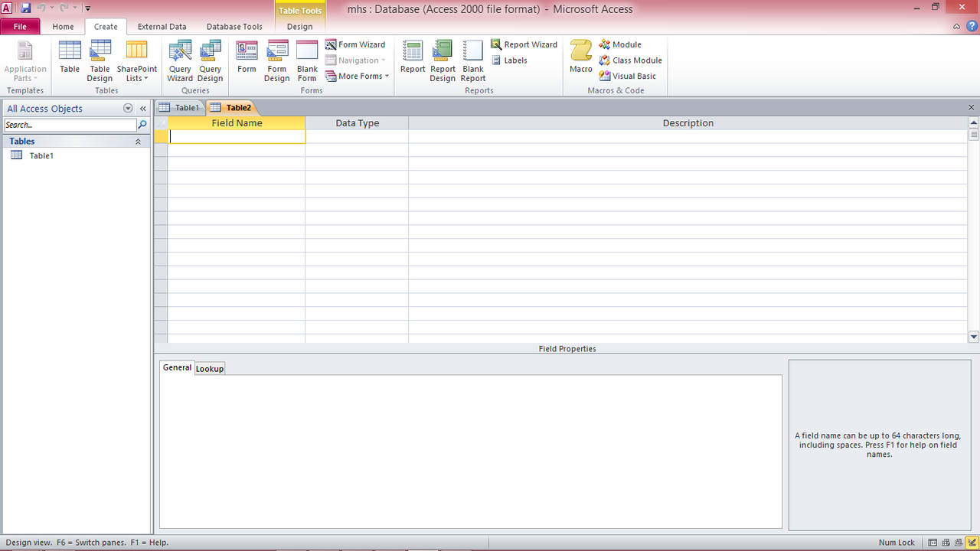Click the Query Design icon
980x551 pixels.
point(210,60)
